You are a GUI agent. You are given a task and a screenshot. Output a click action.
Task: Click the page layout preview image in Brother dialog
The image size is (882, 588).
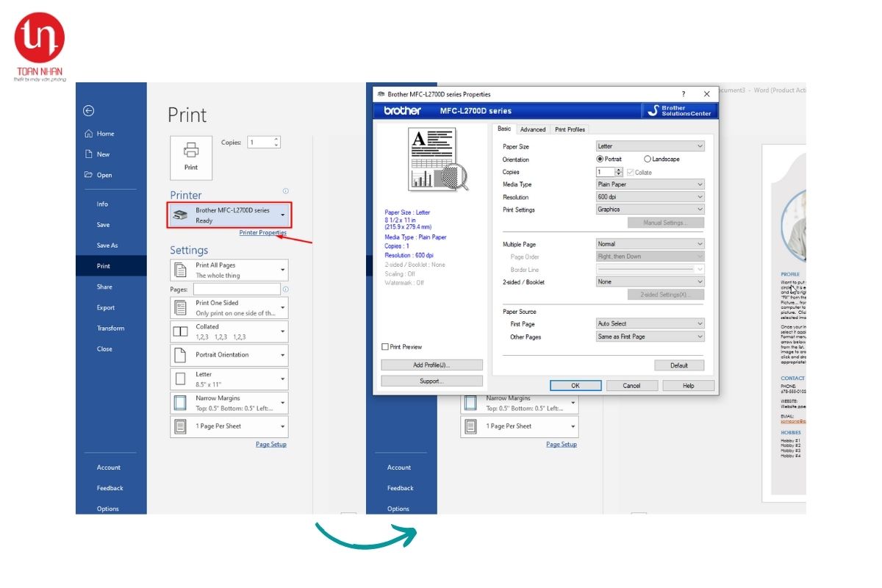[439, 159]
